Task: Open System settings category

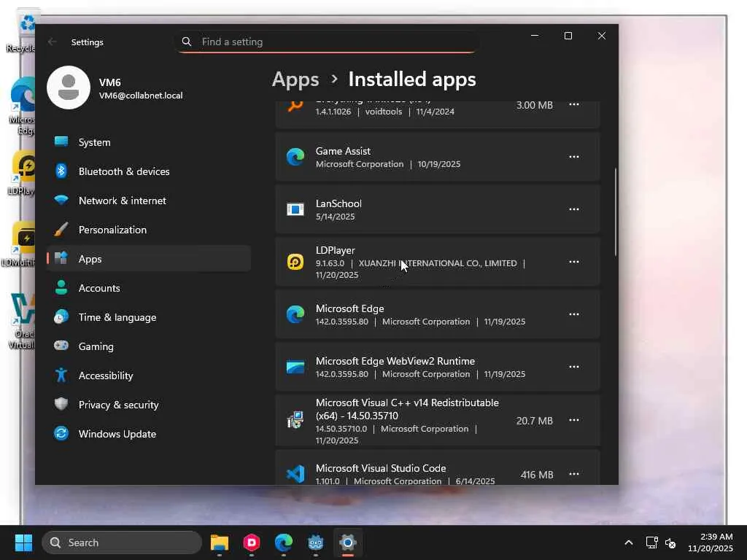Action: [x=149, y=142]
